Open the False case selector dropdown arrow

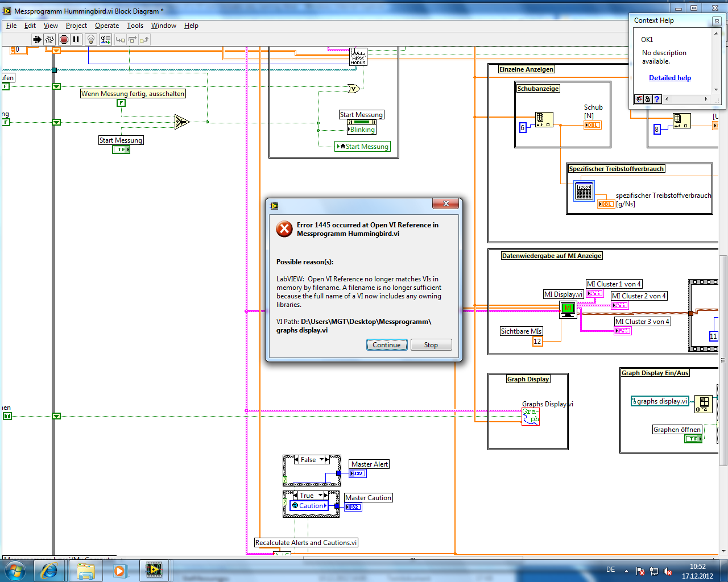[x=321, y=460]
